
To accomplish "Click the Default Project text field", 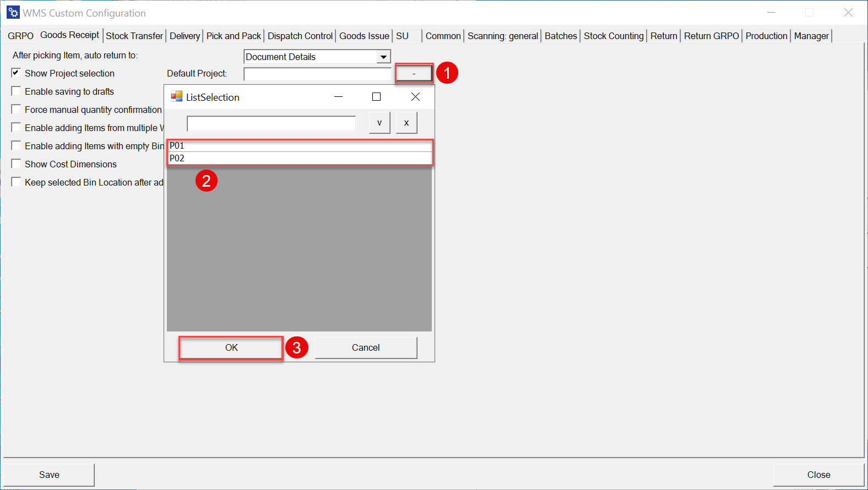I will pos(318,74).
